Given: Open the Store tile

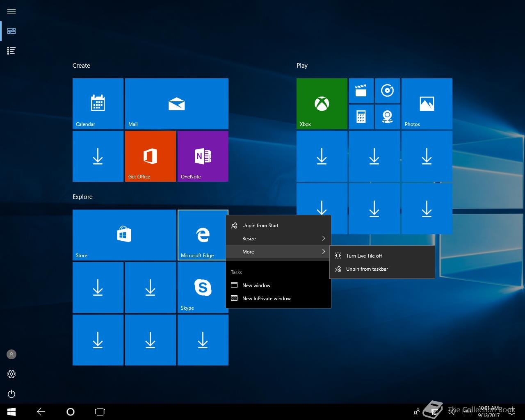Looking at the screenshot, I should click(124, 235).
